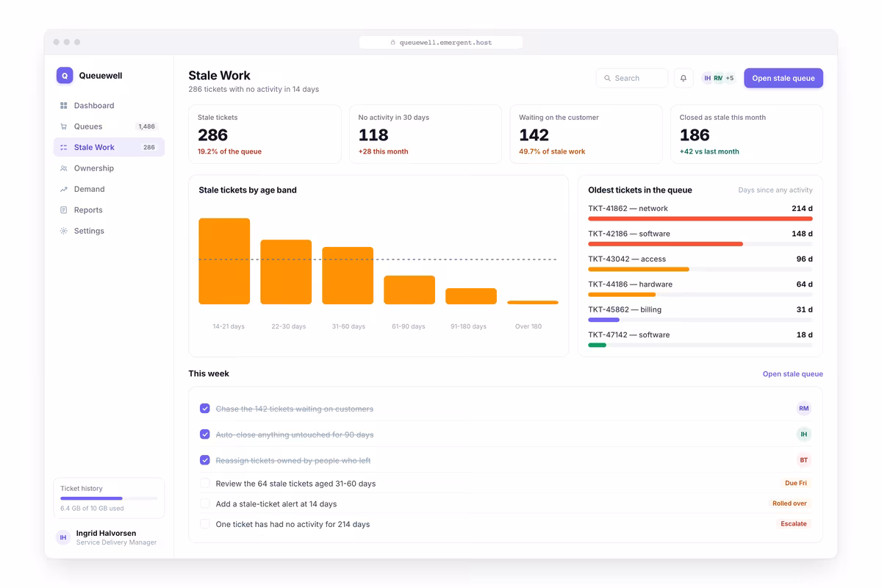Screen dimensions: 882x588
Task: Uncheck 'Chase the 142 tickets' task
Action: coord(205,409)
